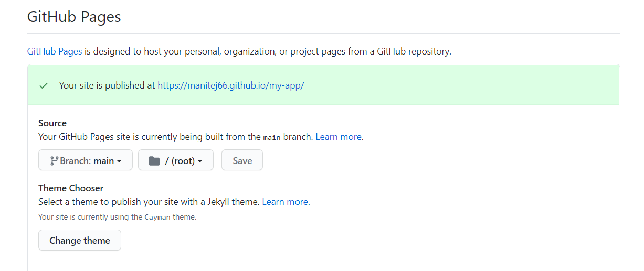Screen dimensions: 644x271
Task: Open Learn more link after main branch
Action: tap(339, 137)
